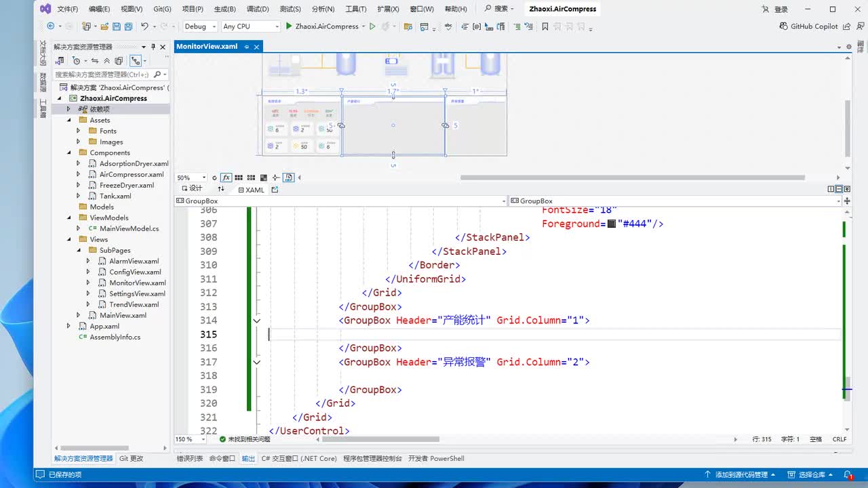This screenshot has height=488, width=868.
Task: Click 添加到源代码管理 in status bar
Action: (741, 474)
